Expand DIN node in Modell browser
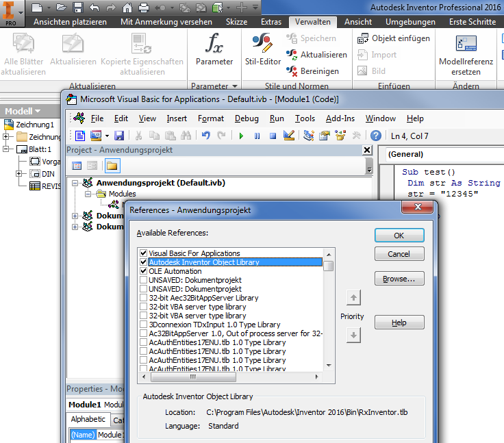 coord(18,174)
